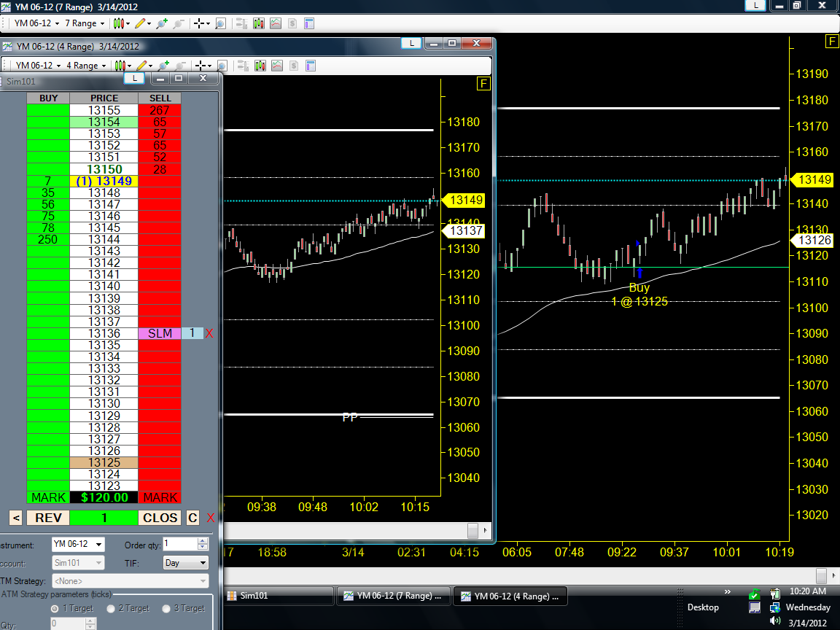Screen dimensions: 840x630
Task: Select crosshair cursor in 4 Range toolbar
Action: (203, 66)
